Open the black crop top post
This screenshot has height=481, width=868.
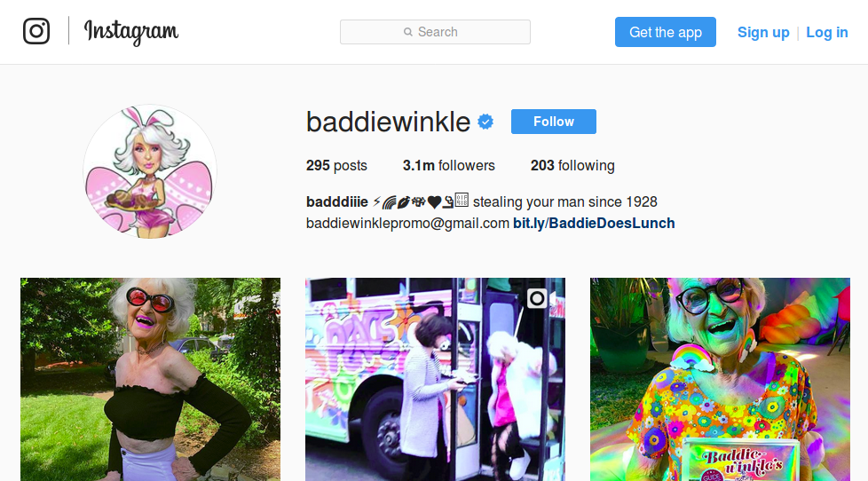click(x=151, y=379)
